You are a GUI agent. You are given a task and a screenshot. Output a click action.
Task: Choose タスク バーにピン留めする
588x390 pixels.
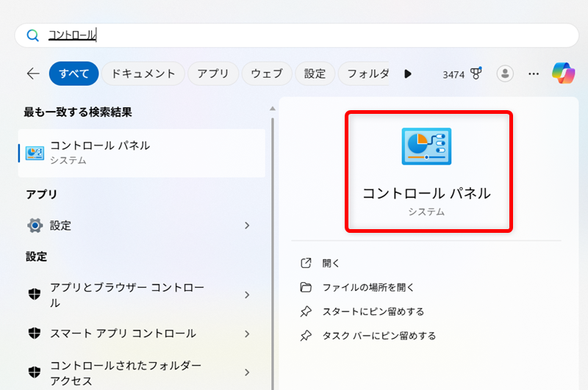pos(379,336)
